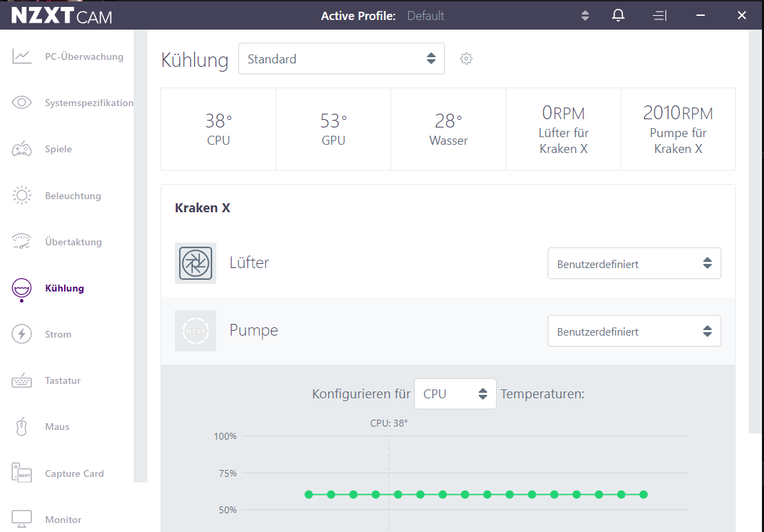Switch to the Übertaktung section
The width and height of the screenshot is (764, 532).
click(x=74, y=242)
